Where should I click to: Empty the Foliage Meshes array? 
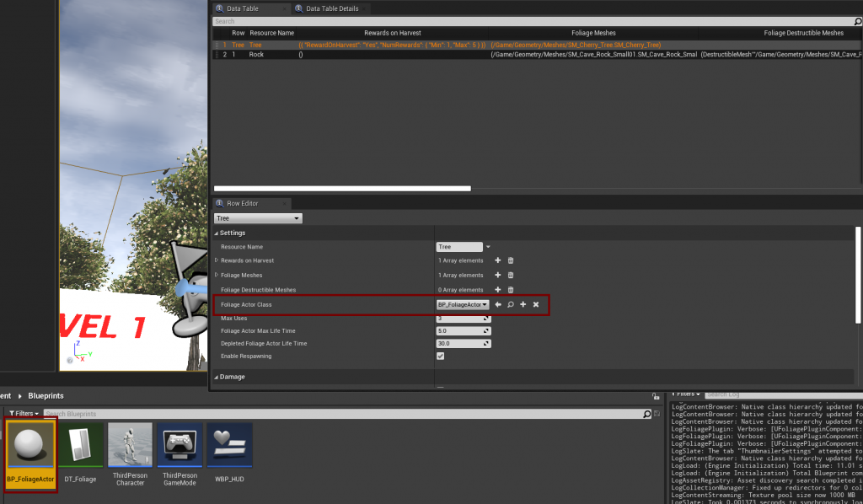tap(510, 275)
